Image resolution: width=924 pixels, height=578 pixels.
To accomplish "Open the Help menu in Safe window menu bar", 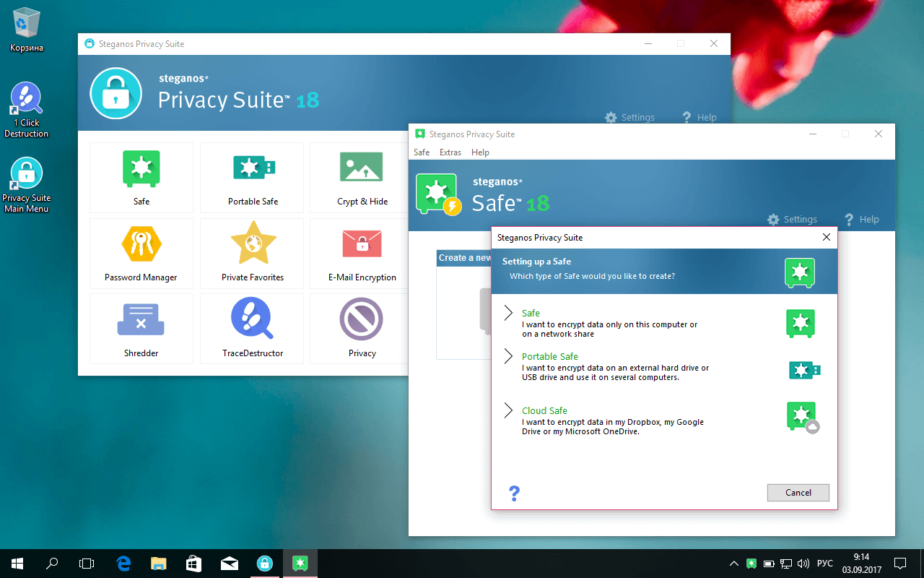I will pyautogui.click(x=480, y=152).
